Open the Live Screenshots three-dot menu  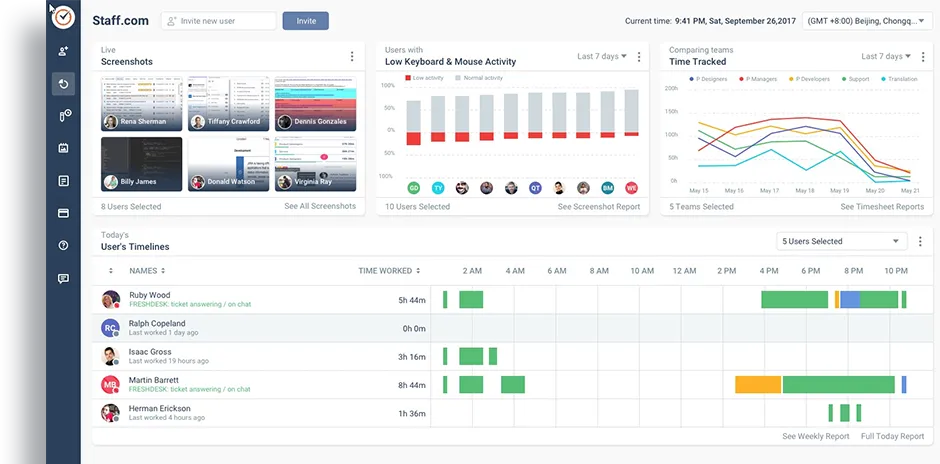pos(351,57)
